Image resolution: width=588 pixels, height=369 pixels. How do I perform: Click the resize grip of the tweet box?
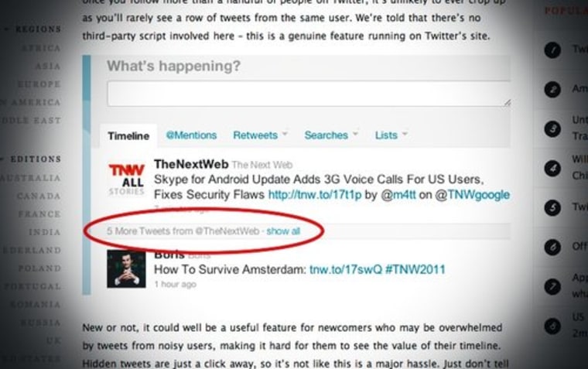click(507, 102)
